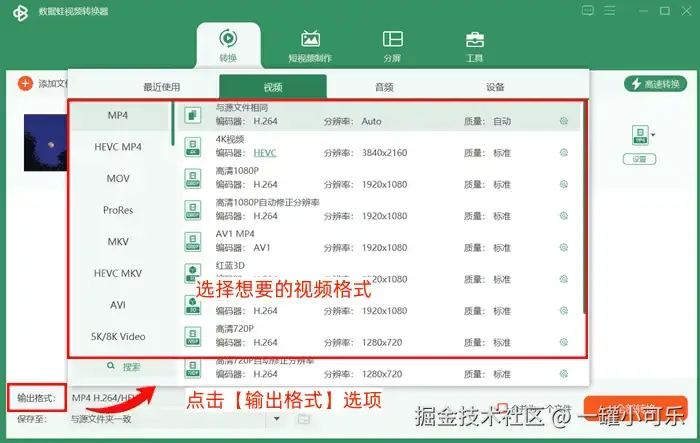Viewport: 700px width, 443px height.
Task: Open settings gear for 红蓝3D preset
Action: pyautogui.click(x=564, y=279)
